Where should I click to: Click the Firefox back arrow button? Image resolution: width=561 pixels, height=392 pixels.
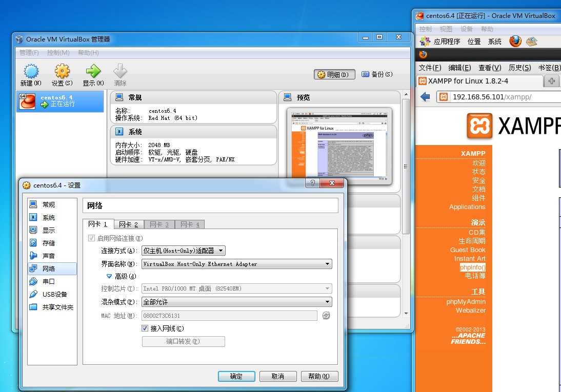pyautogui.click(x=425, y=96)
